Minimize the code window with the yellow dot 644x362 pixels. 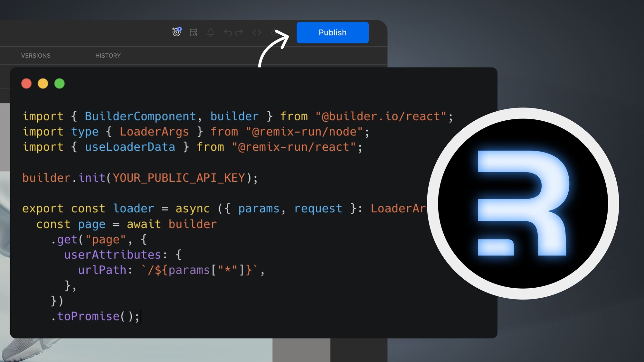coord(43,84)
